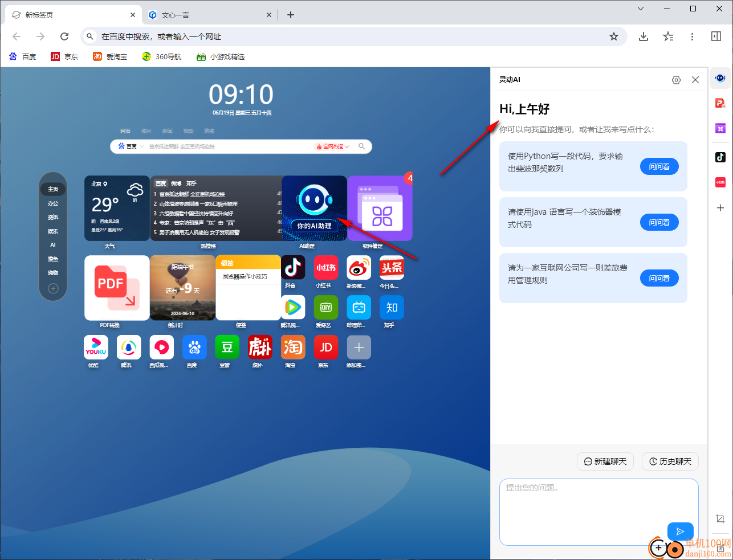Screen dimensions: 733x560
Task: Open the 抖音 shortcut tile
Action: (293, 268)
